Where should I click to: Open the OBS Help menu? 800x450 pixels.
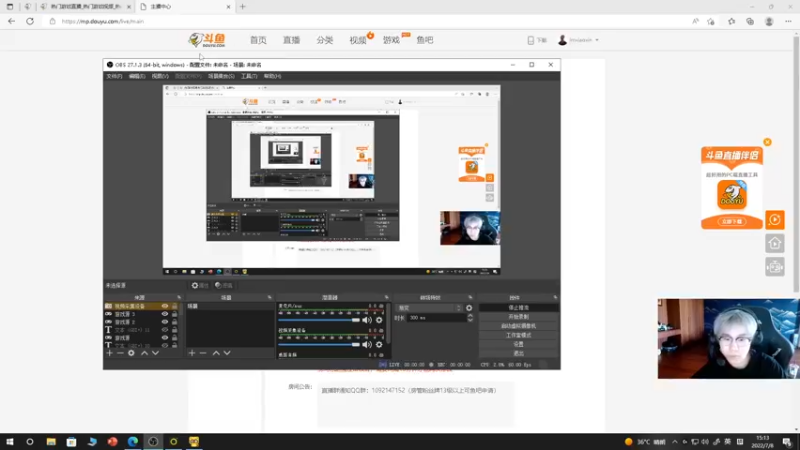272,76
